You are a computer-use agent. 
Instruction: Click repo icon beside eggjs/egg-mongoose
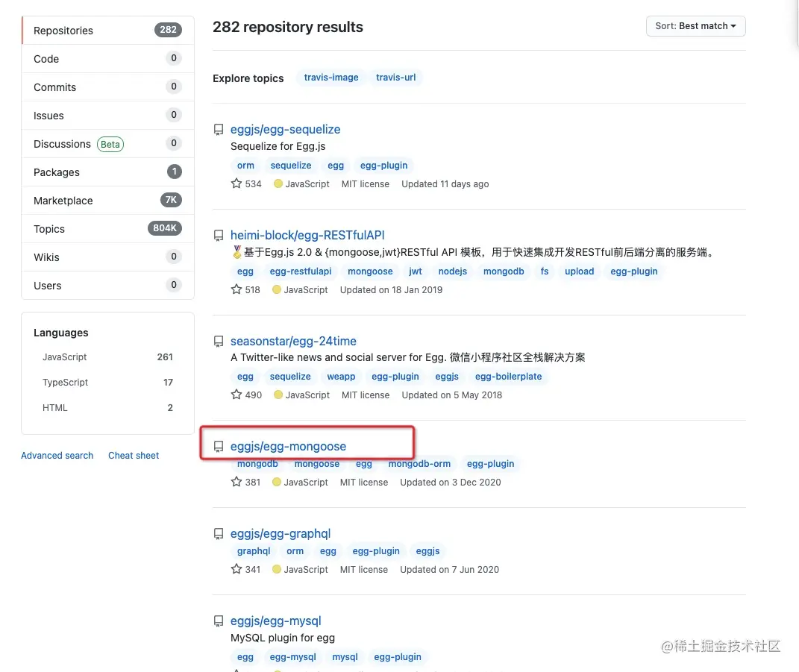click(219, 447)
